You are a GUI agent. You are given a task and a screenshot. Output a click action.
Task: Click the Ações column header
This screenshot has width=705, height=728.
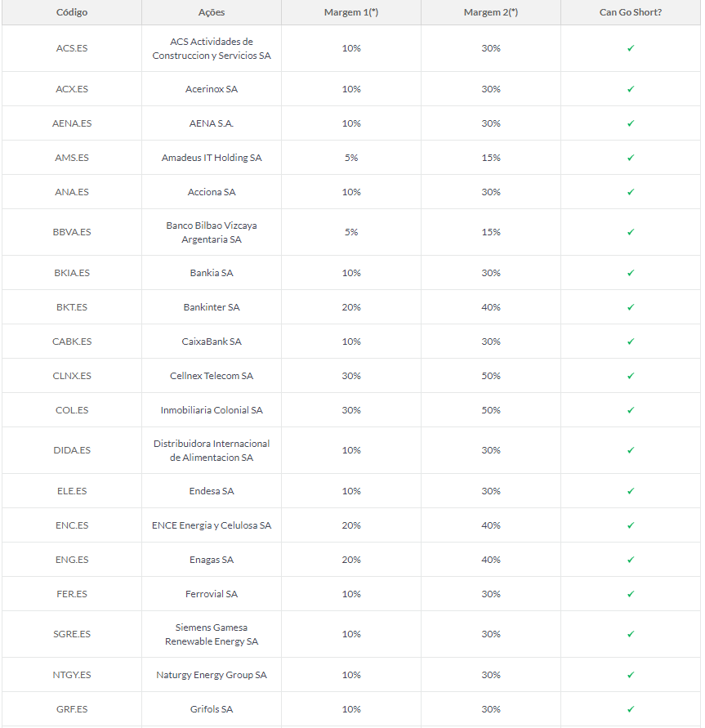(212, 12)
